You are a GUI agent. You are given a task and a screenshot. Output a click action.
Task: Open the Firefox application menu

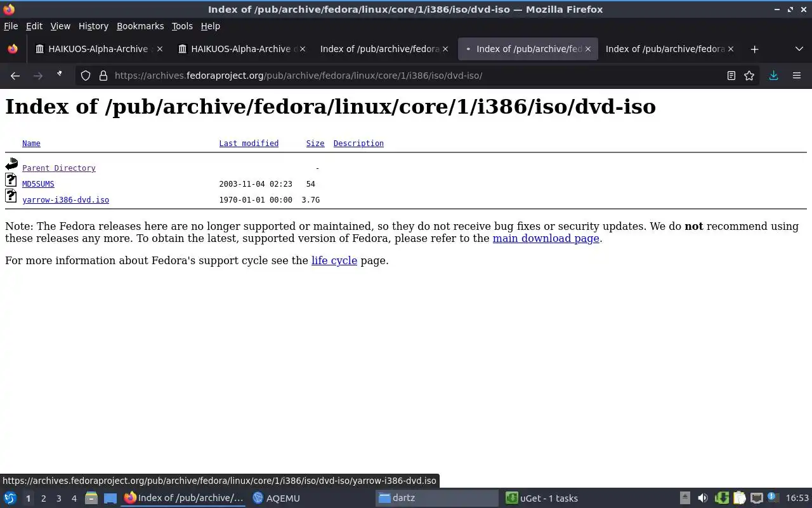(797, 76)
